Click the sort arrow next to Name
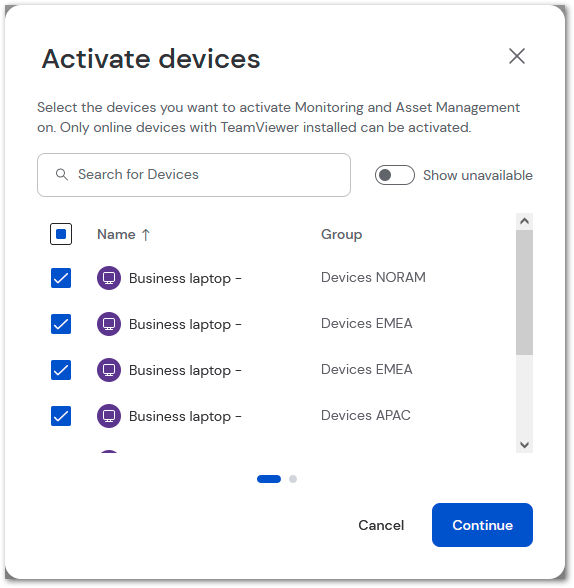 click(x=146, y=235)
